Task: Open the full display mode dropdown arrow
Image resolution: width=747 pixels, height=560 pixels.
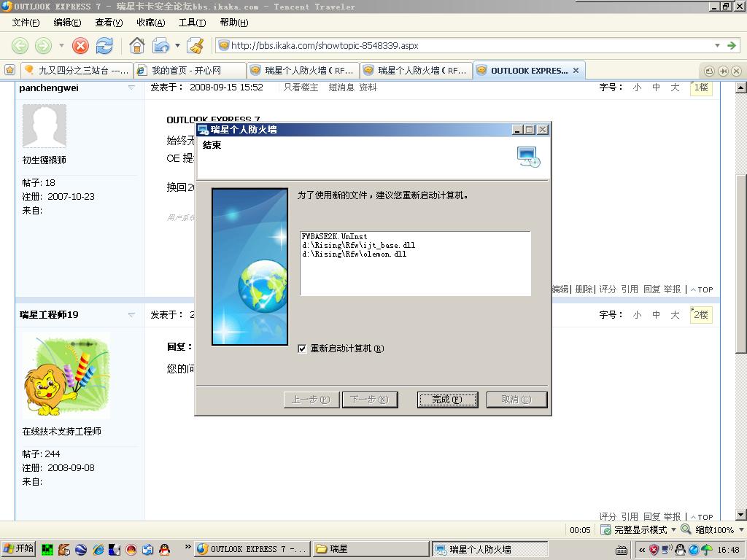Action: 673,529
